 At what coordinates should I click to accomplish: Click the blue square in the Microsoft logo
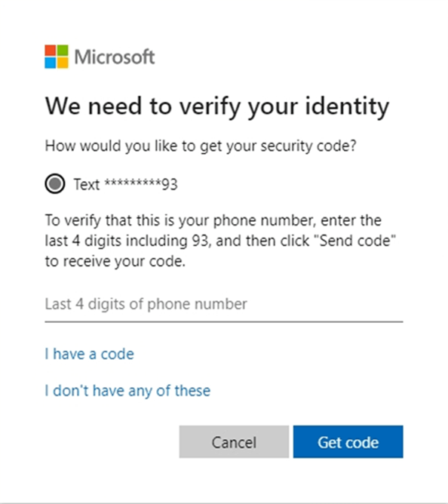pyautogui.click(x=50, y=63)
